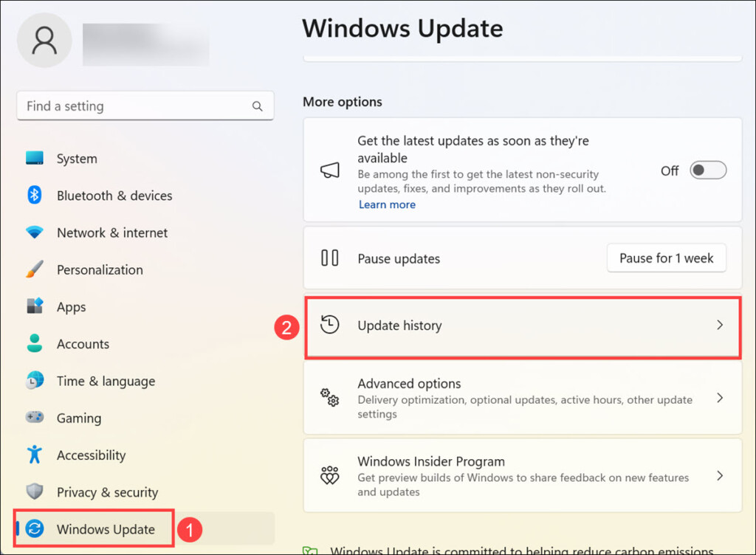Expand Windows Insider Program chevron
This screenshot has width=756, height=555.
coord(720,475)
